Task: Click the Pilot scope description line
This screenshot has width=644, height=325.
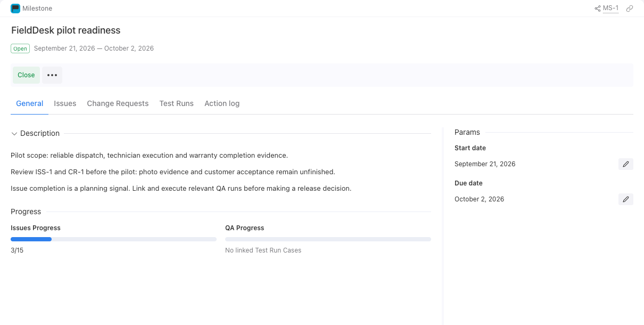Action: pos(149,156)
